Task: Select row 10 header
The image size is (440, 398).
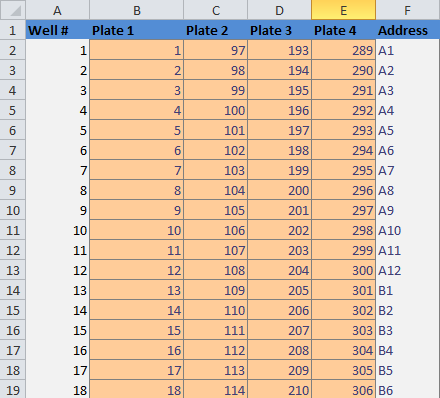Action: 13,210
